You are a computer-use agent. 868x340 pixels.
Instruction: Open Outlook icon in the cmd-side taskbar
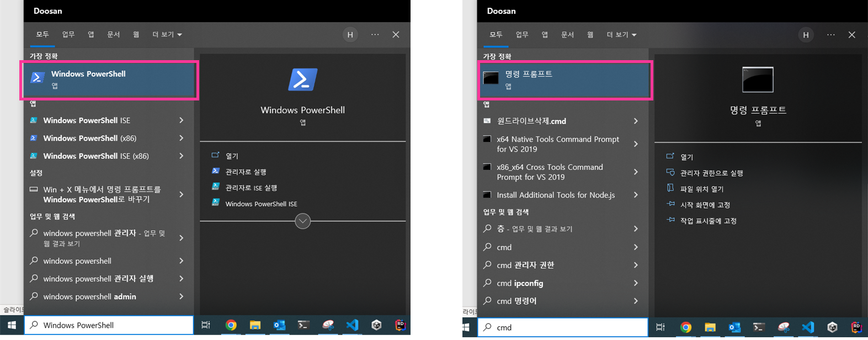pos(734,327)
